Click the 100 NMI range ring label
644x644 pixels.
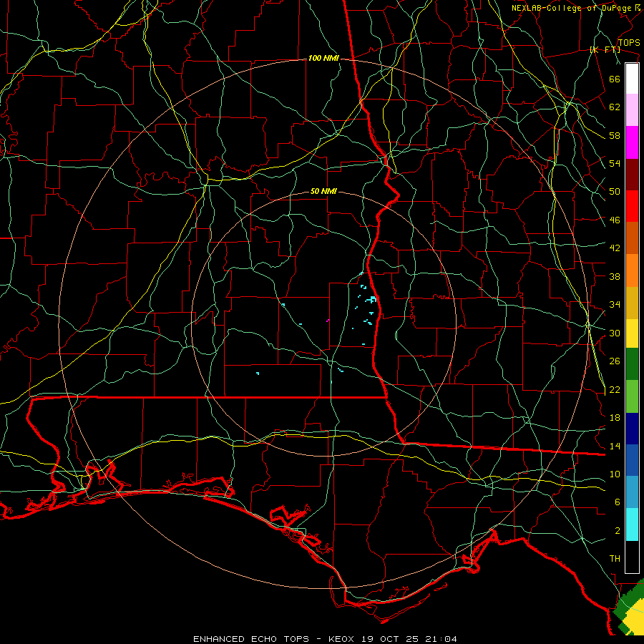(323, 59)
